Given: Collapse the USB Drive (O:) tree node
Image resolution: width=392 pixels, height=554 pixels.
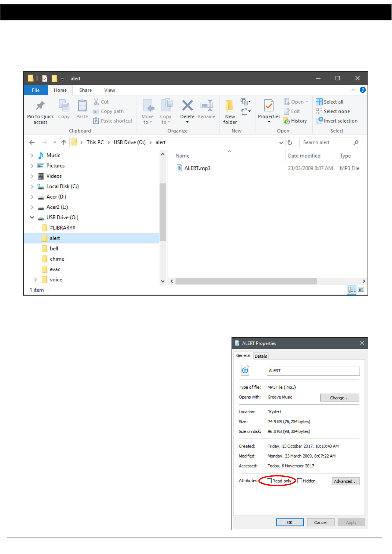Looking at the screenshot, I should (32, 217).
